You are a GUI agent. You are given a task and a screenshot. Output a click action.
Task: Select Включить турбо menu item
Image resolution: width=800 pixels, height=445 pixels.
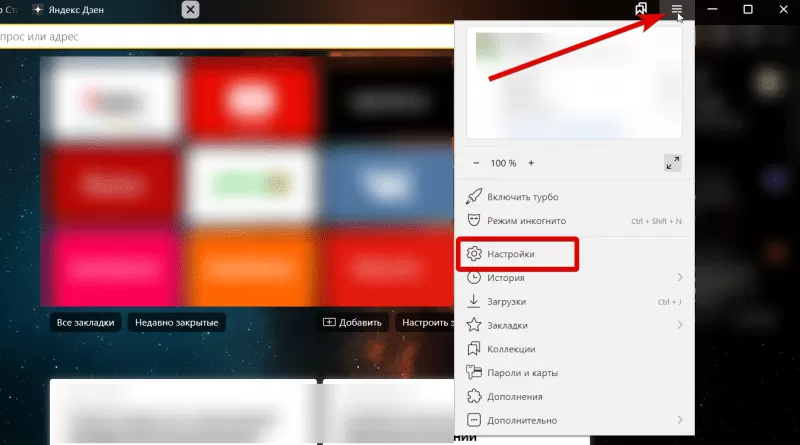574,197
